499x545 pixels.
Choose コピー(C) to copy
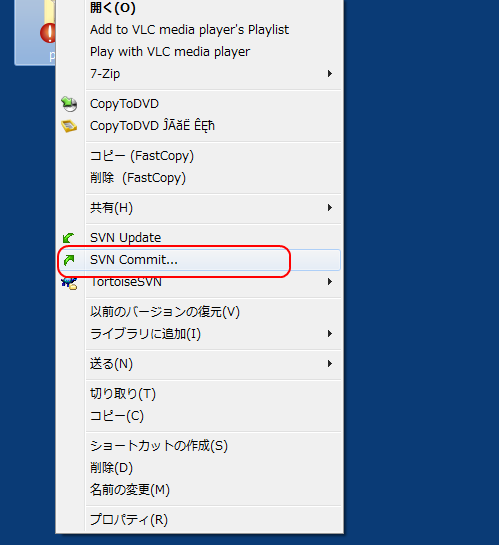(198, 416)
